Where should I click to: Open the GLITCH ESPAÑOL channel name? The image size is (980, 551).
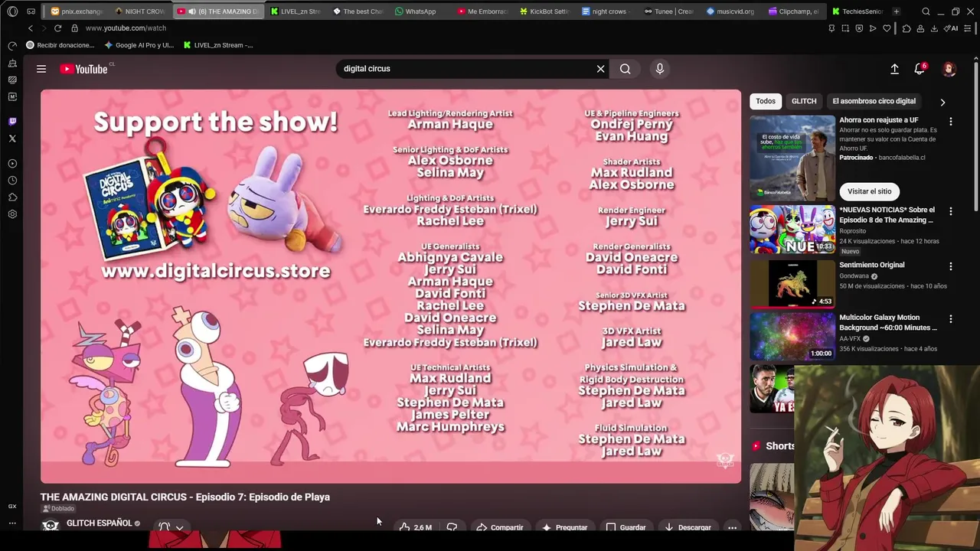coord(100,523)
